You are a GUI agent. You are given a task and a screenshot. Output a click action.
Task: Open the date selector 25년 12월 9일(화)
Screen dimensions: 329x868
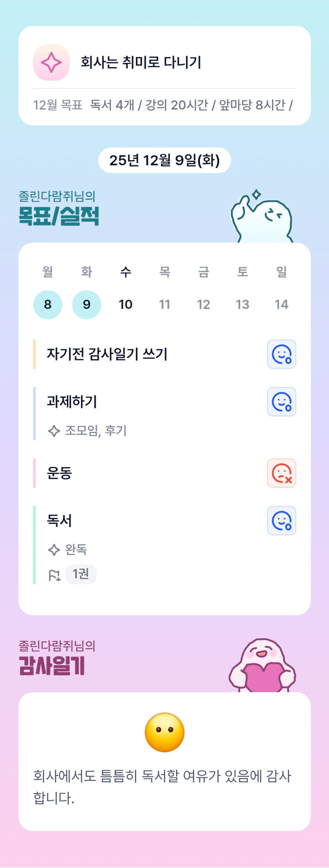(164, 160)
